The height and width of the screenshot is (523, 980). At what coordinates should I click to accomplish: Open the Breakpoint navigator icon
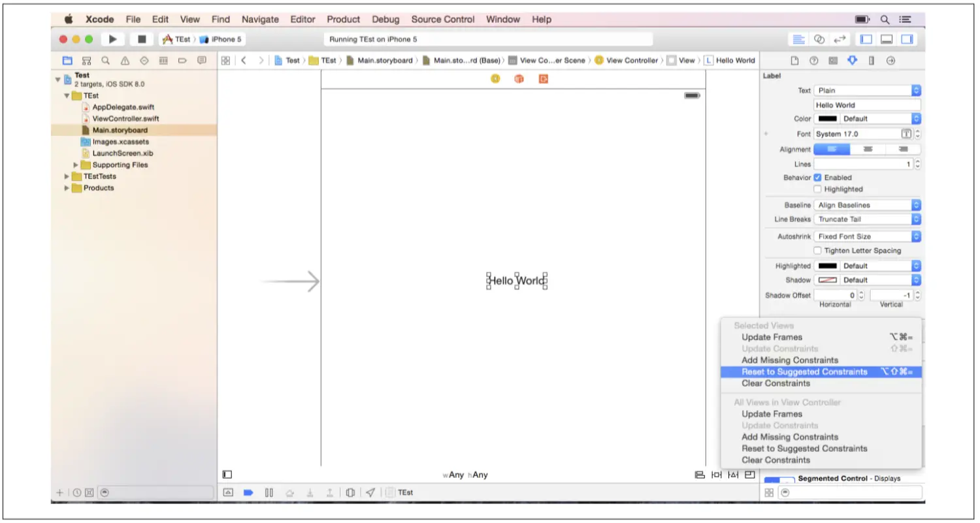(x=182, y=60)
